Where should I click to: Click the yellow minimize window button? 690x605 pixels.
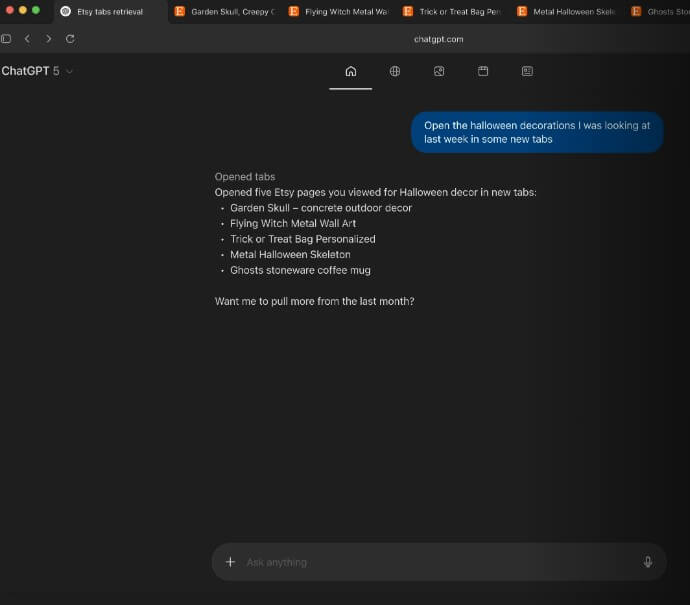pos(23,10)
